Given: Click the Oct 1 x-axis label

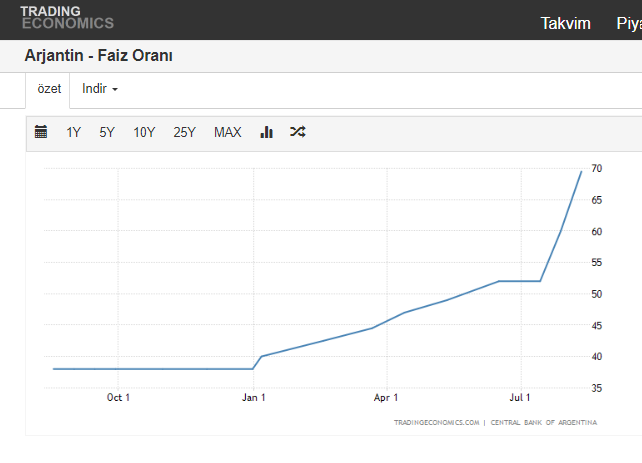Looking at the screenshot, I should (x=118, y=397).
